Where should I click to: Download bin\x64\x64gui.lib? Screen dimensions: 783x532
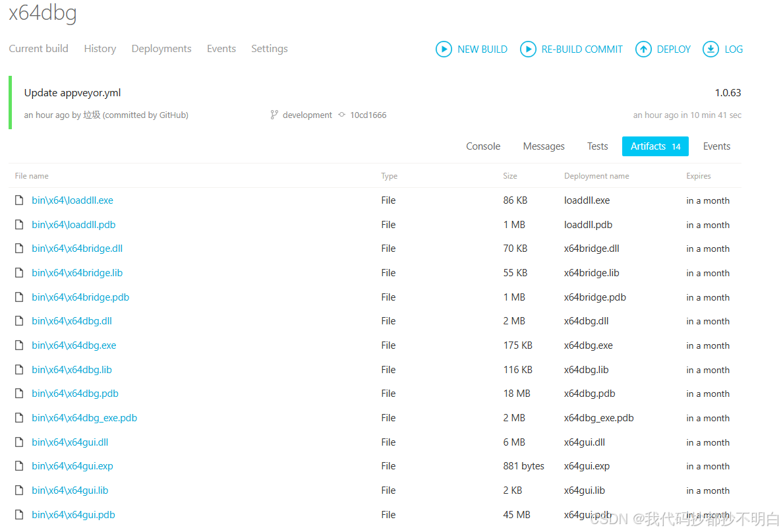coord(70,490)
